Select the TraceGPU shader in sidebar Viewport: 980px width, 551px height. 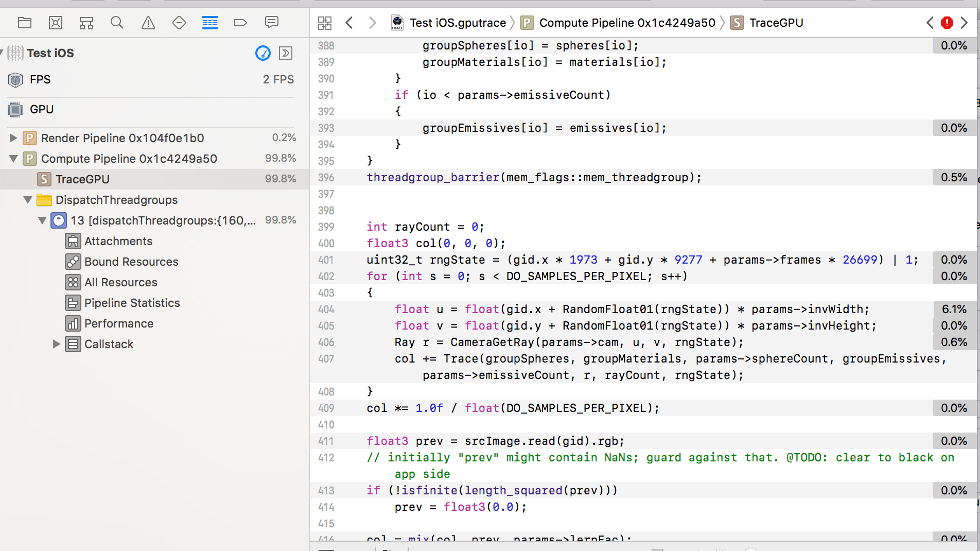pyautogui.click(x=154, y=179)
